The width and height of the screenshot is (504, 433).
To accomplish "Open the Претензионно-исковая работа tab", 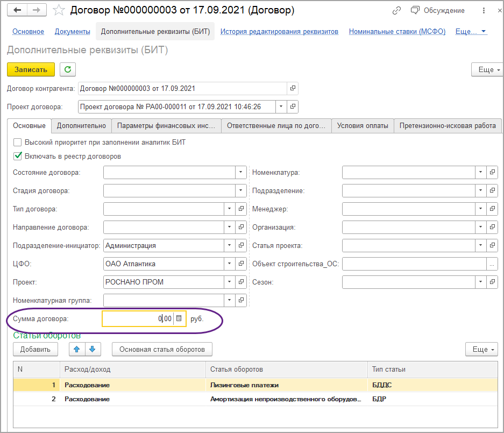I will [447, 125].
